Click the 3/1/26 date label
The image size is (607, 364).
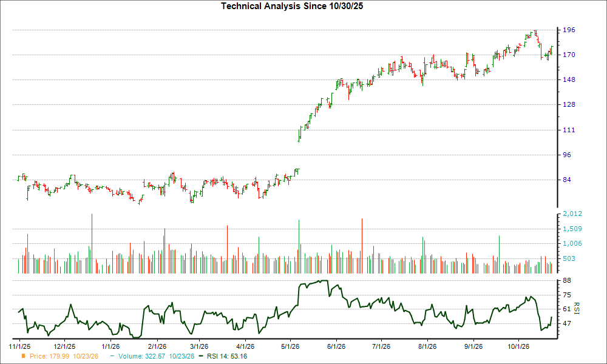[199, 346]
